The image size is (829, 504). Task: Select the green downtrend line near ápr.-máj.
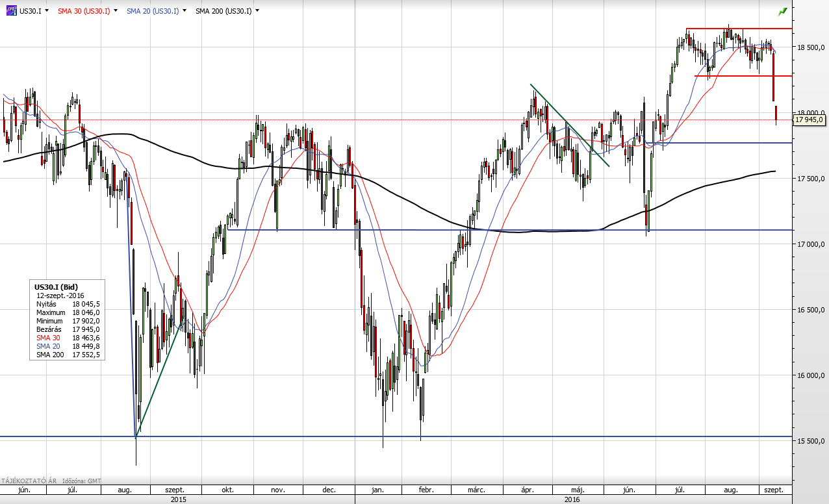tap(570, 125)
